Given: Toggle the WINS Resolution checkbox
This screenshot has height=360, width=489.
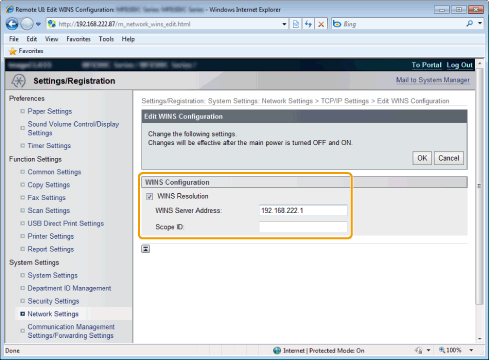Looking at the screenshot, I should [149, 196].
